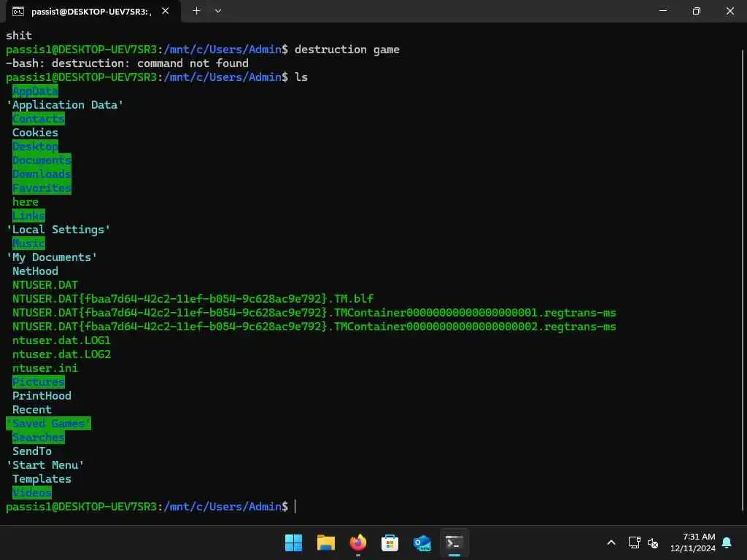
Task: Close the terminal window
Action: click(729, 10)
